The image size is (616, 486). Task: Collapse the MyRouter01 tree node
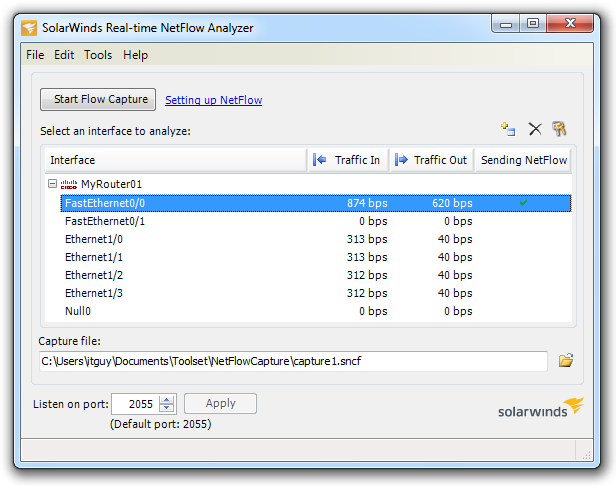click(x=52, y=183)
